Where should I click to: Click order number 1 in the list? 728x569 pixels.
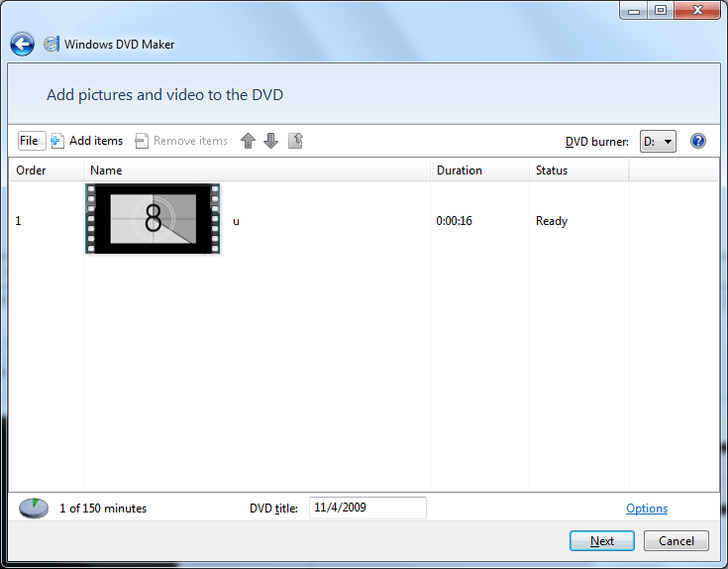coord(18,221)
